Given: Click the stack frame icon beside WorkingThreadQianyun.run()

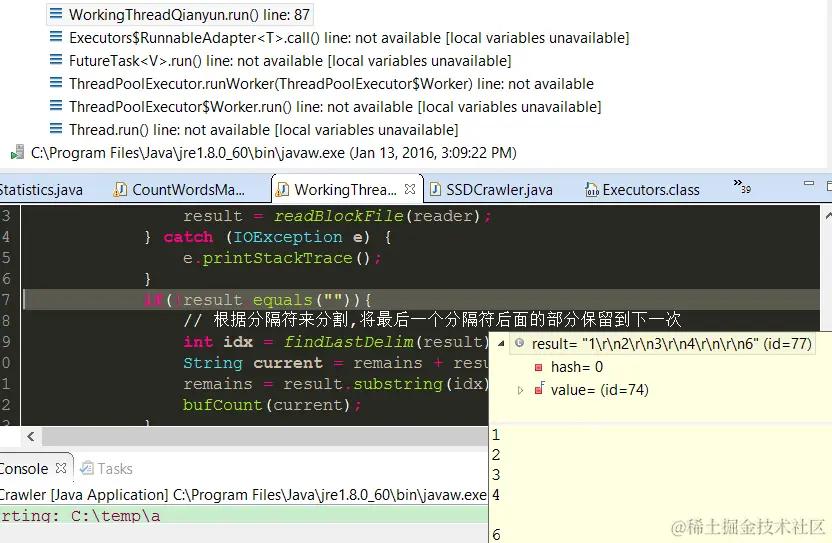Looking at the screenshot, I should click(x=56, y=14).
